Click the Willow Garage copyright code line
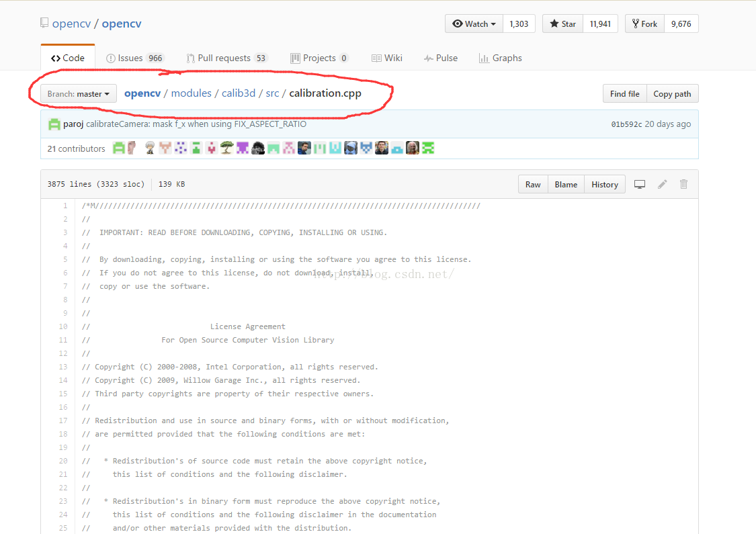This screenshot has width=756, height=534. pos(221,380)
